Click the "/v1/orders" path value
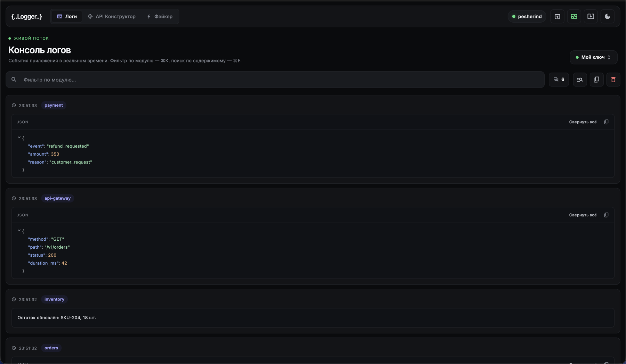The height and width of the screenshot is (364, 626). tap(57, 247)
